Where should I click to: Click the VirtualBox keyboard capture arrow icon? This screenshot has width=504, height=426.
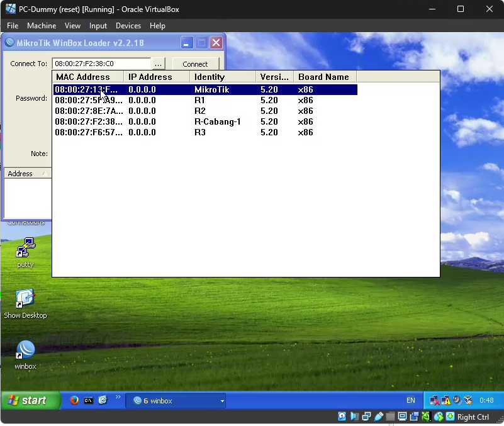pyautogui.click(x=451, y=417)
